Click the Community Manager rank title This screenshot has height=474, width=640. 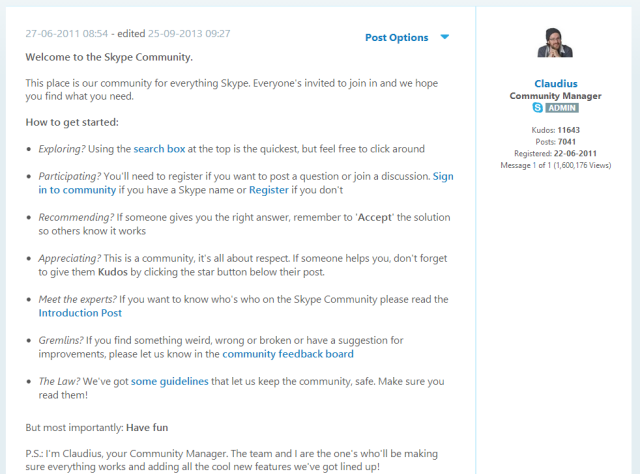[x=555, y=96]
